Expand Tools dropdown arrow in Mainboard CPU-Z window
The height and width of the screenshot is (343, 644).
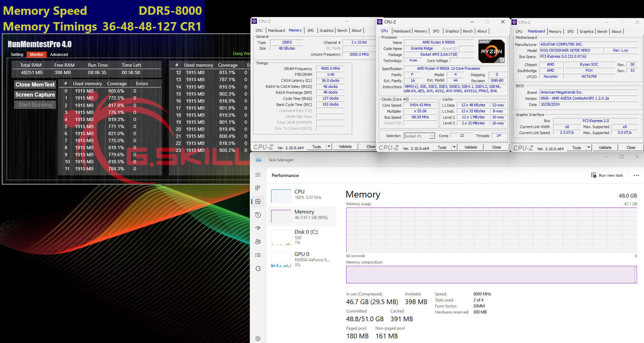tap(589, 148)
